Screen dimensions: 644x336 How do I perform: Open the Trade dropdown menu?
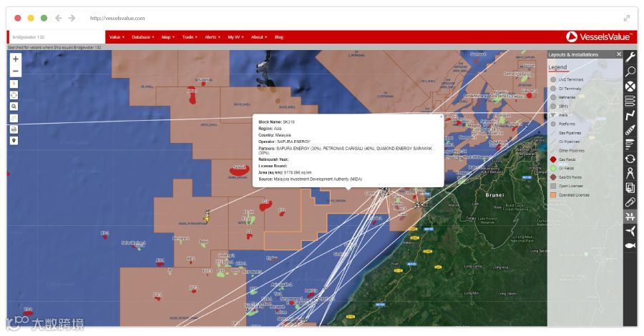190,37
